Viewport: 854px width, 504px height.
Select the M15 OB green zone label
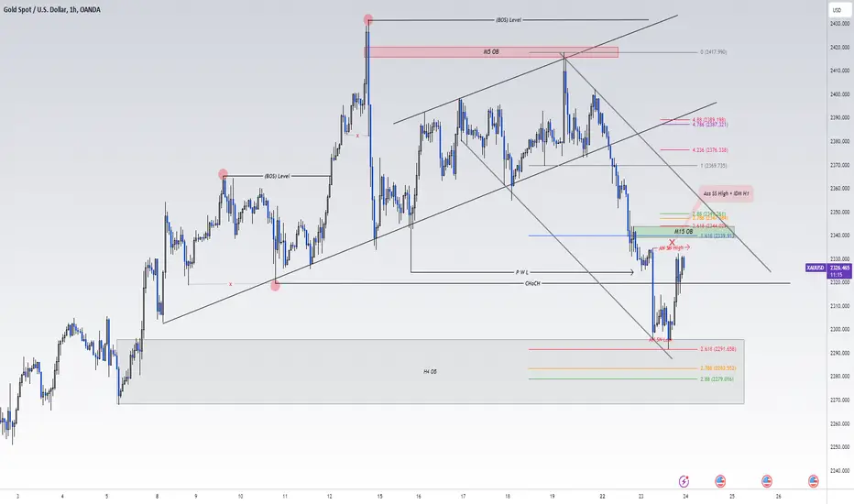(x=684, y=232)
